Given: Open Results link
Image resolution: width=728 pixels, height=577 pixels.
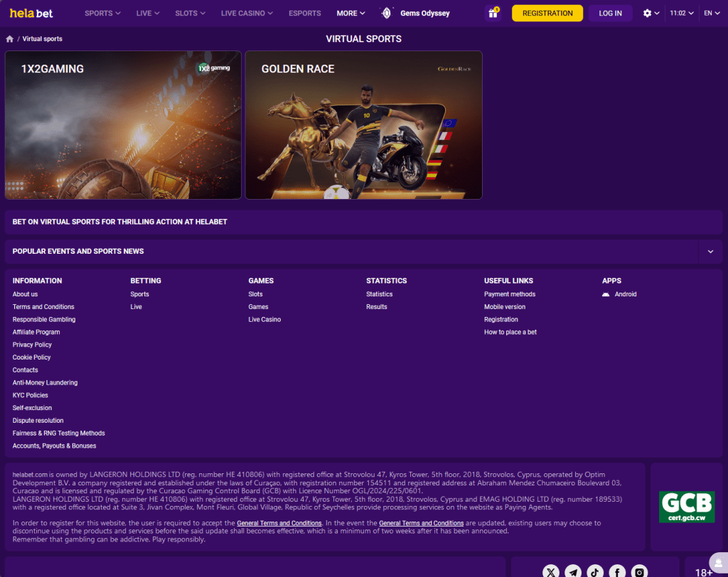Looking at the screenshot, I should [x=377, y=307].
